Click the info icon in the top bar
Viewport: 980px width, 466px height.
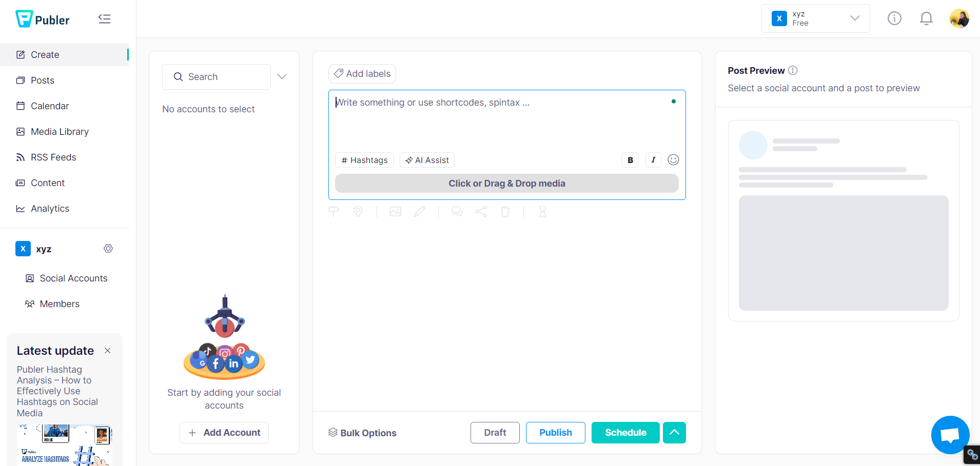[x=894, y=18]
